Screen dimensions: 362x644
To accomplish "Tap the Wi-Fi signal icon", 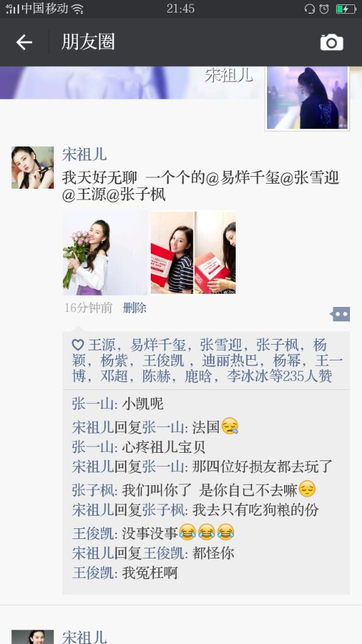I will coord(77,9).
